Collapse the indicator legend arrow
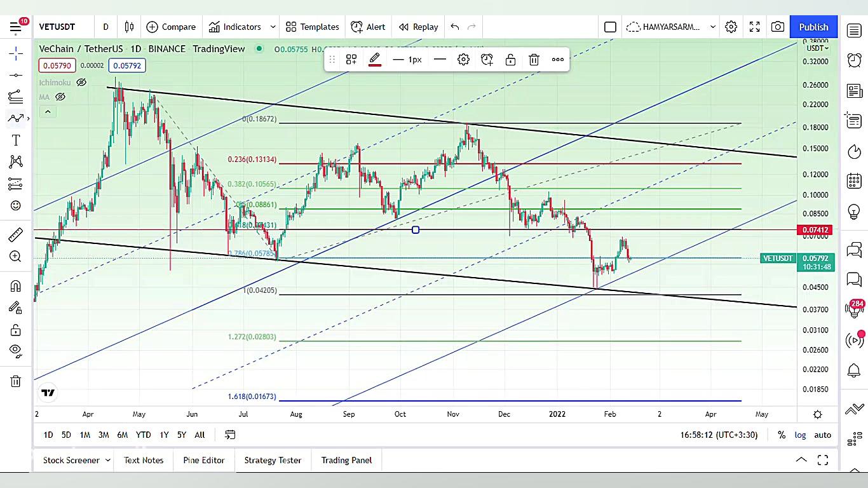868x488 pixels. tap(48, 112)
